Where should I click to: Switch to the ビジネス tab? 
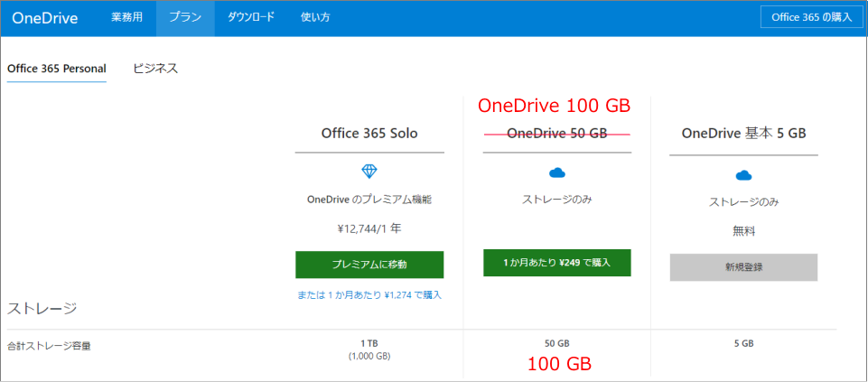155,69
